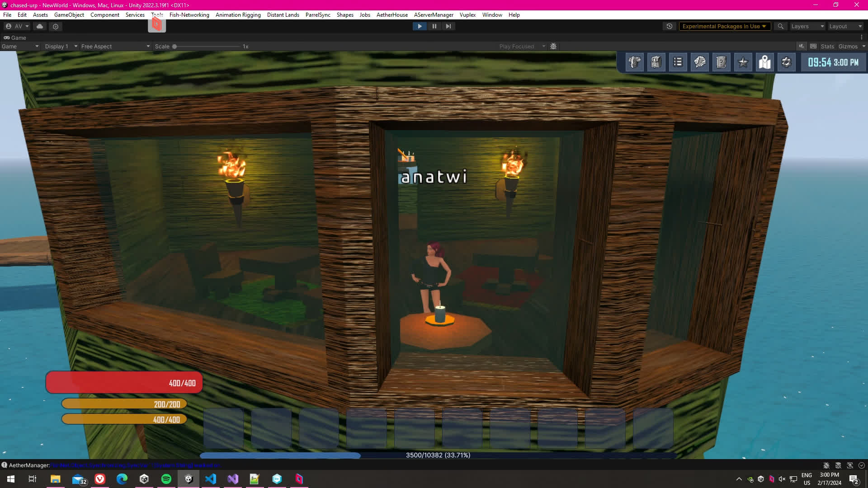Open Spotify from the taskbar

click(166, 479)
